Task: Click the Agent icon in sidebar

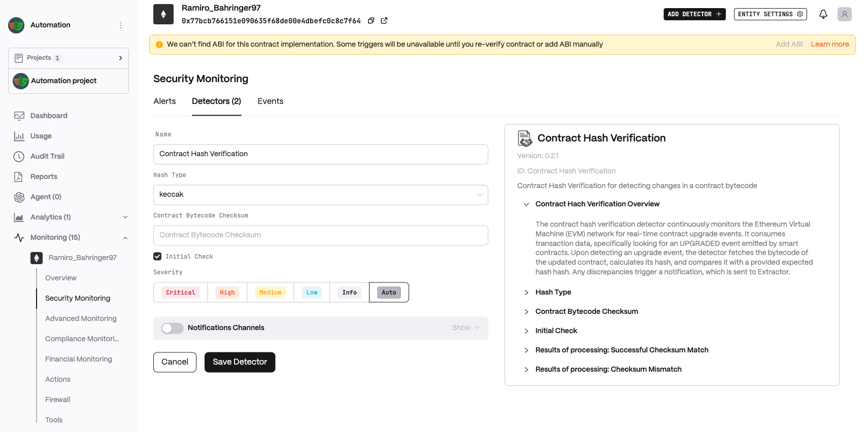Action: click(x=19, y=197)
